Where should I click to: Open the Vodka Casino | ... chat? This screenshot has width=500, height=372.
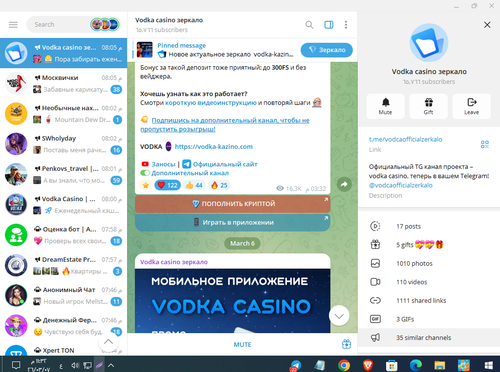coord(63,205)
